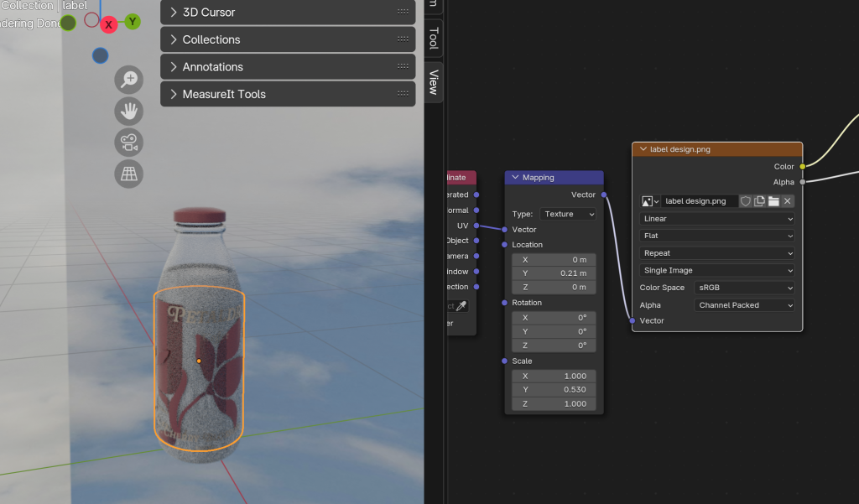Switch perspective/orthographic with the grid icon

(129, 174)
